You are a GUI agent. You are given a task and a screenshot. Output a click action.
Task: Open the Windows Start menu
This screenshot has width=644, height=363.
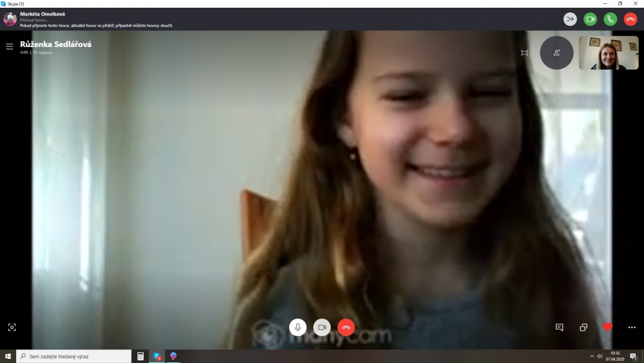pos(8,356)
